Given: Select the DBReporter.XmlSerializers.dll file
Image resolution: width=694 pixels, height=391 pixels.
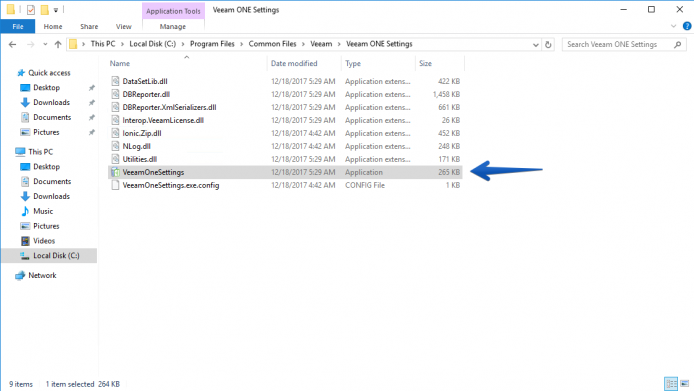Looking at the screenshot, I should point(169,107).
